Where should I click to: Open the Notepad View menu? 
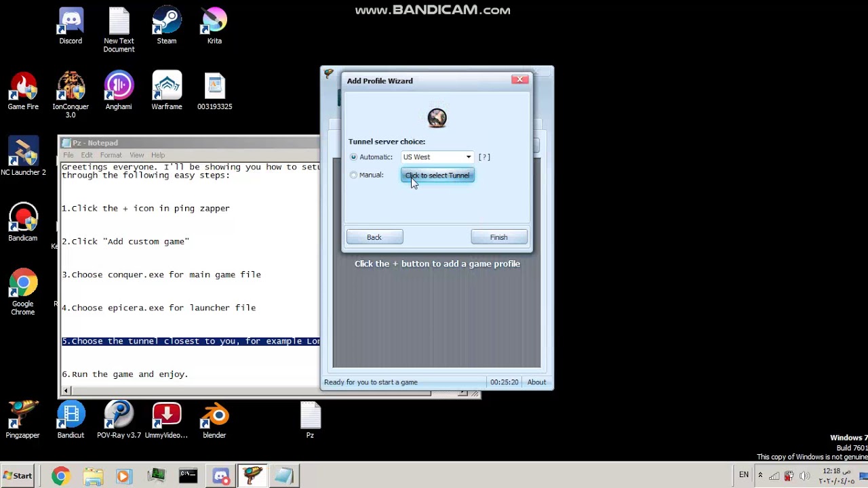click(136, 155)
